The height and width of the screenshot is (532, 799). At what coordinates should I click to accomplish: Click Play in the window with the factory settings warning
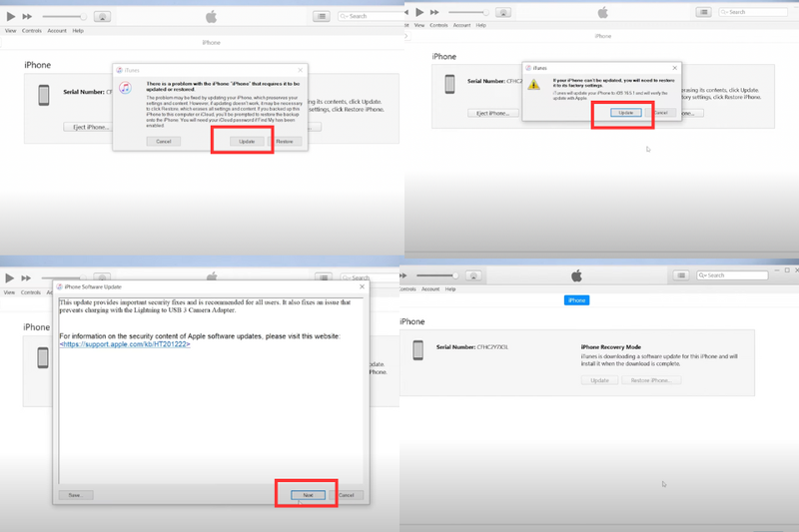(419, 12)
